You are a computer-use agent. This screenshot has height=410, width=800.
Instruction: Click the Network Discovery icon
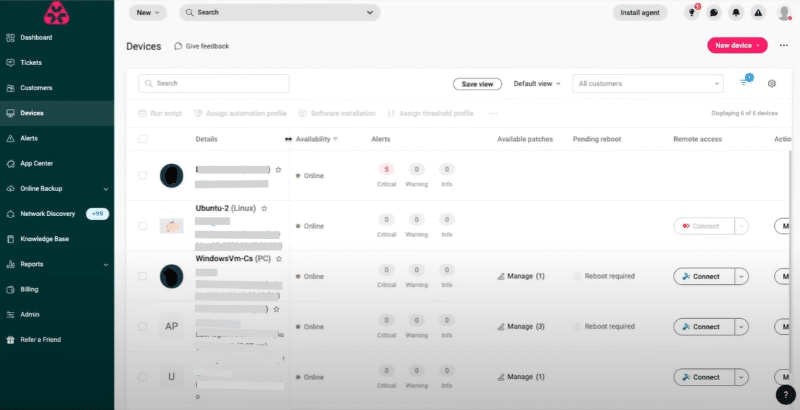pos(10,214)
